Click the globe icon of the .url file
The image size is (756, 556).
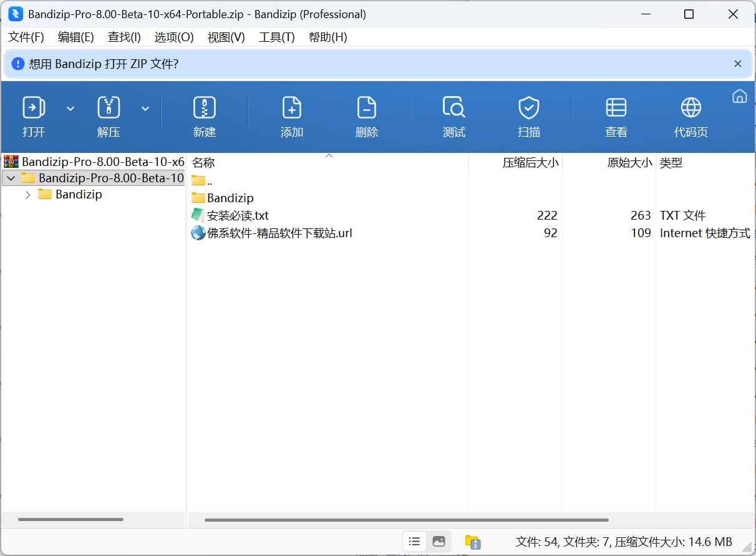198,233
